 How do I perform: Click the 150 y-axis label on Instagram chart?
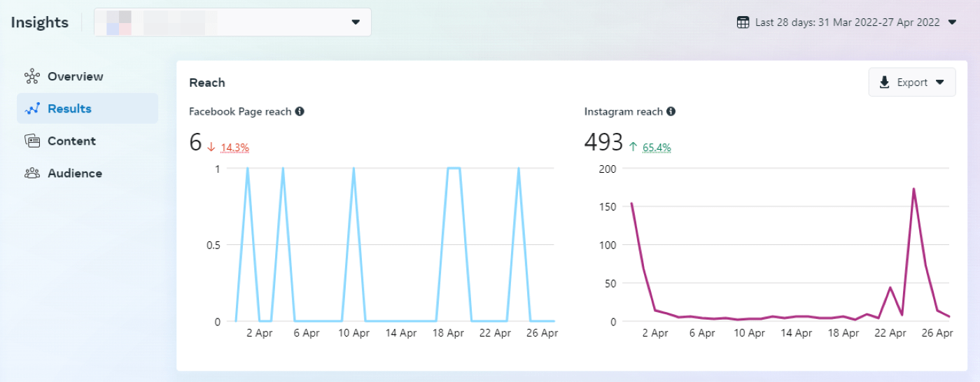609,206
